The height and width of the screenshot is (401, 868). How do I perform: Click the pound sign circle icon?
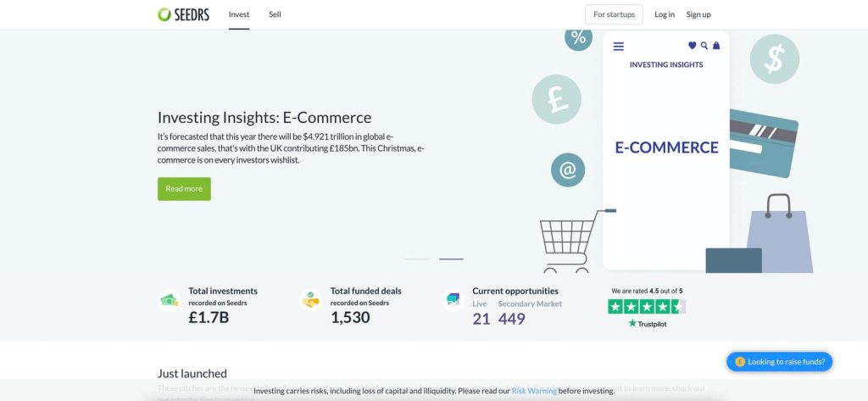[556, 99]
